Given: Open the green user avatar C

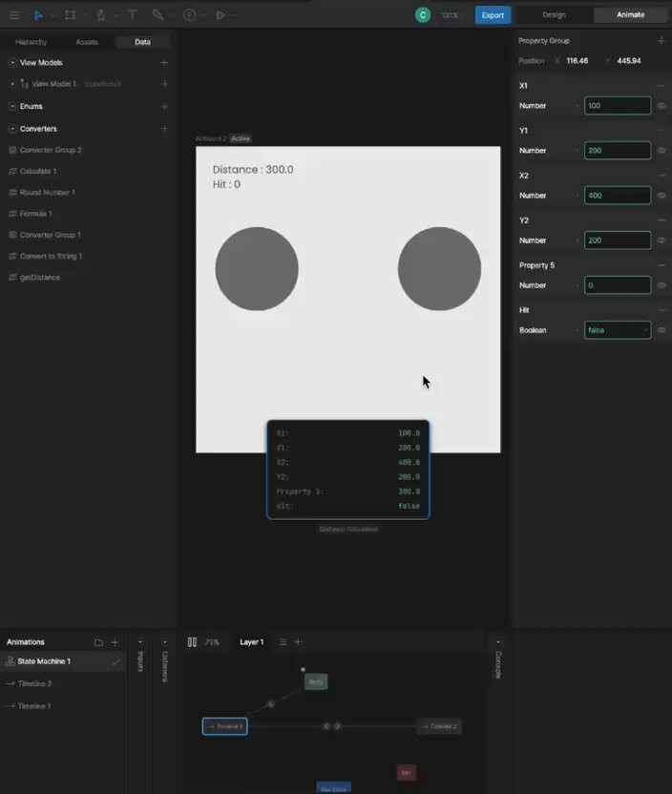Looking at the screenshot, I should 423,15.
